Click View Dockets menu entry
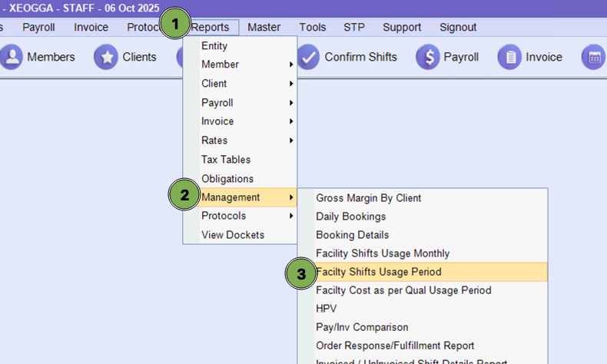 233,235
